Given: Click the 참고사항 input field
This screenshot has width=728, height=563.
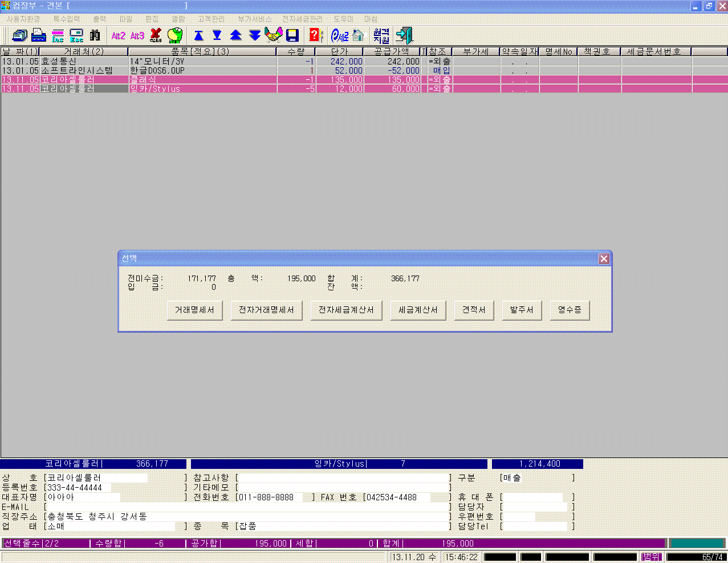Looking at the screenshot, I should coord(343,478).
